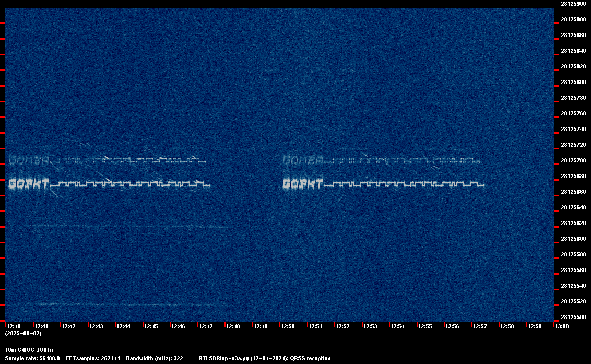Image resolution: width=591 pixels, height=364 pixels.
Task: Select the 12:44 time label
Action: (124, 326)
